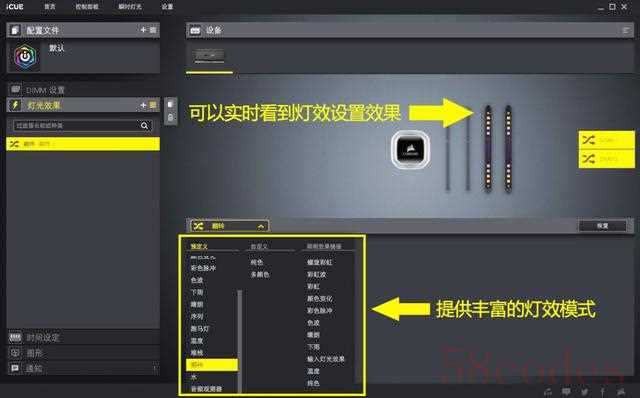Click the lock icon beside lighting panel
The height and width of the screenshot is (398, 640).
click(170, 118)
